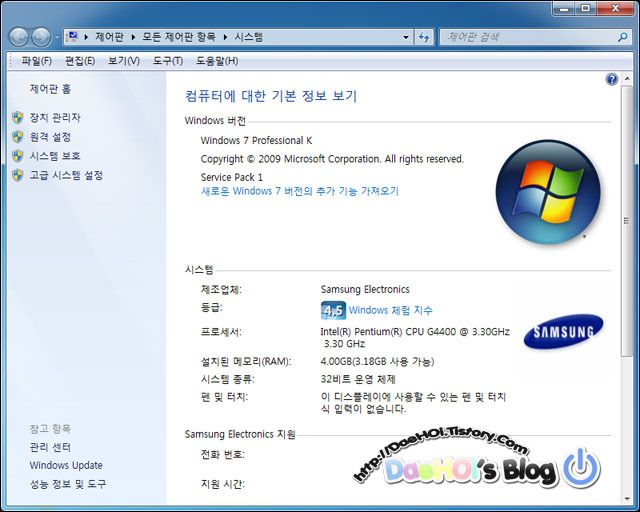This screenshot has width=640, height=512.
Task: Click the magnifier search icon
Action: click(622, 37)
